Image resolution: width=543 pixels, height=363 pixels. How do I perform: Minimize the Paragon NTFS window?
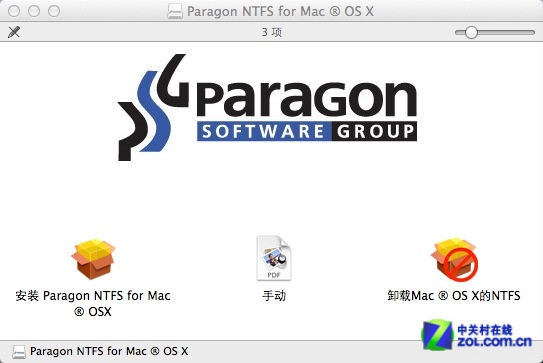tap(34, 11)
